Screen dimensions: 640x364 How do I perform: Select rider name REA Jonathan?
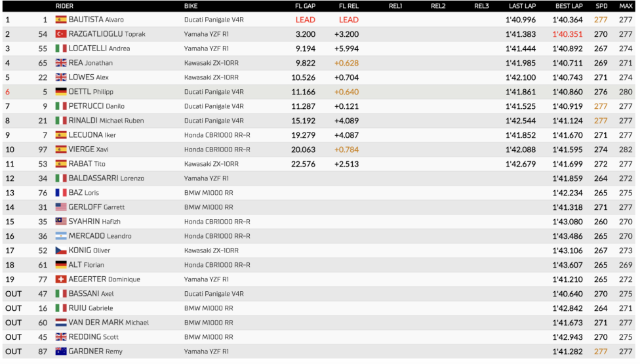pyautogui.click(x=90, y=63)
